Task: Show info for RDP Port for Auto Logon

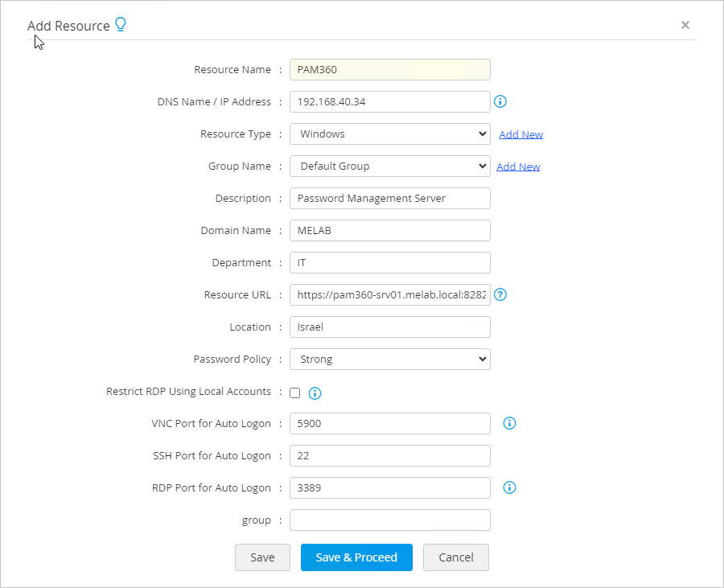Action: click(x=509, y=487)
